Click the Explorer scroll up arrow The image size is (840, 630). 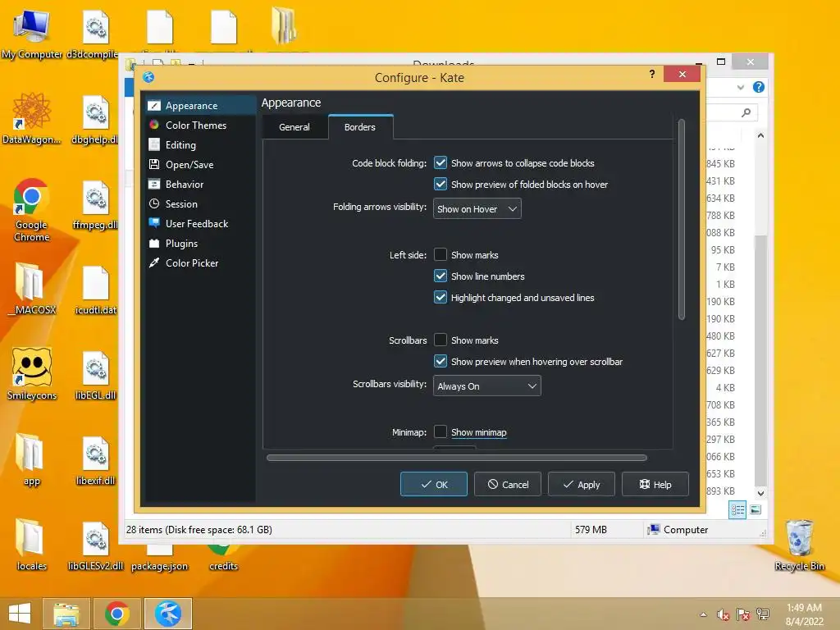pyautogui.click(x=760, y=135)
